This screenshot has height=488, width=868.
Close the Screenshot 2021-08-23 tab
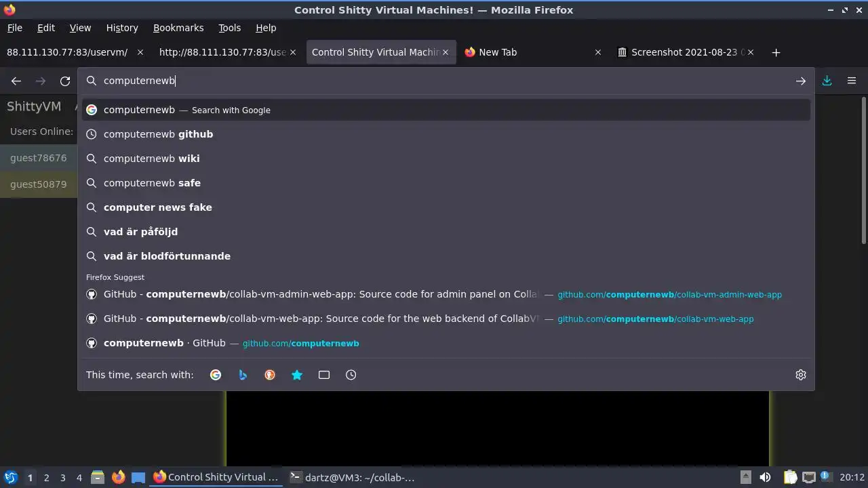[751, 52]
